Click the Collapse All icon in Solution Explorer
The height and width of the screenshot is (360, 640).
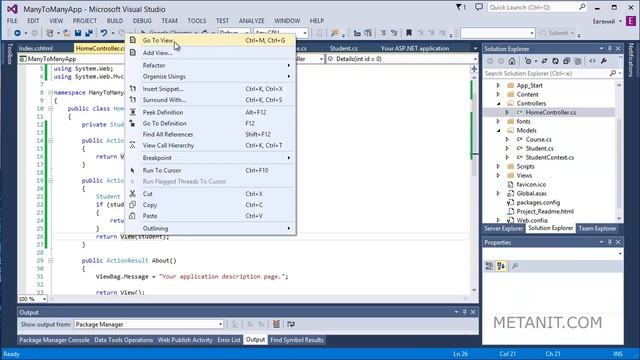click(x=567, y=61)
